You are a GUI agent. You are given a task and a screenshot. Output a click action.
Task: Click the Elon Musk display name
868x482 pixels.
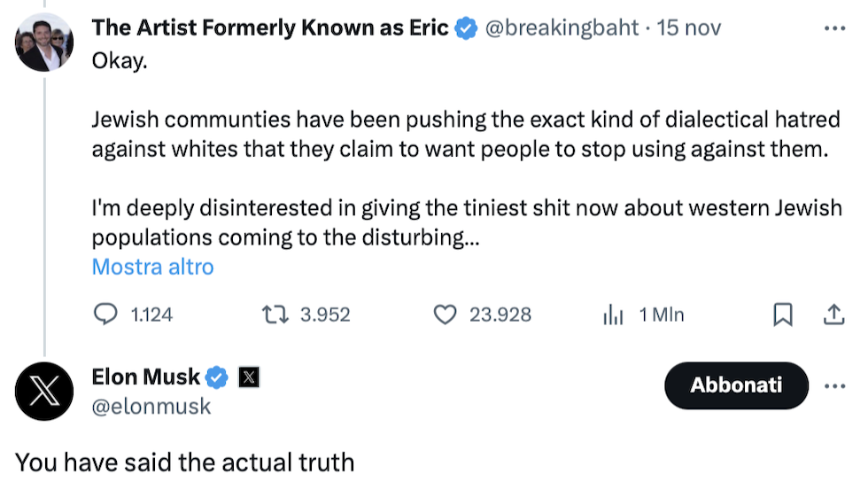coord(145,378)
